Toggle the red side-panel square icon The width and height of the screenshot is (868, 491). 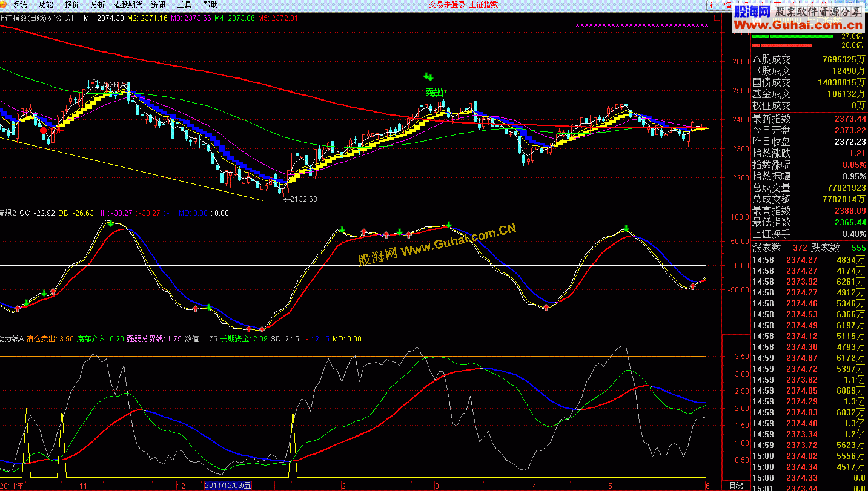(x=717, y=18)
